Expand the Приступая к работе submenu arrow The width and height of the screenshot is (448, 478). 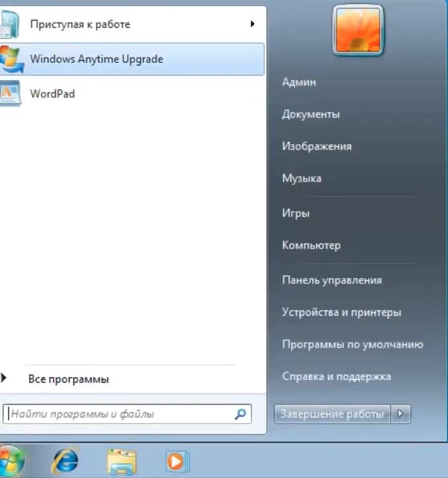coord(252,24)
